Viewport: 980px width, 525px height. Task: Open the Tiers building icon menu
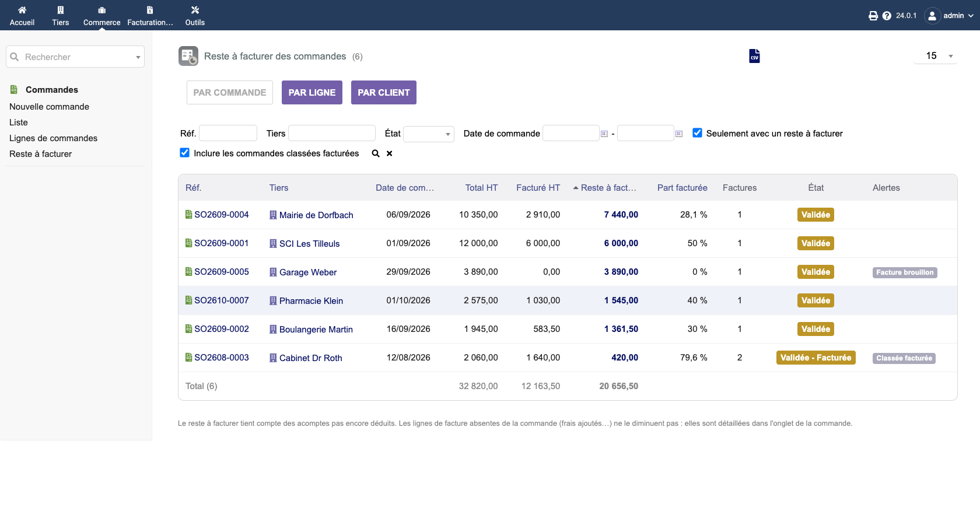pos(61,10)
